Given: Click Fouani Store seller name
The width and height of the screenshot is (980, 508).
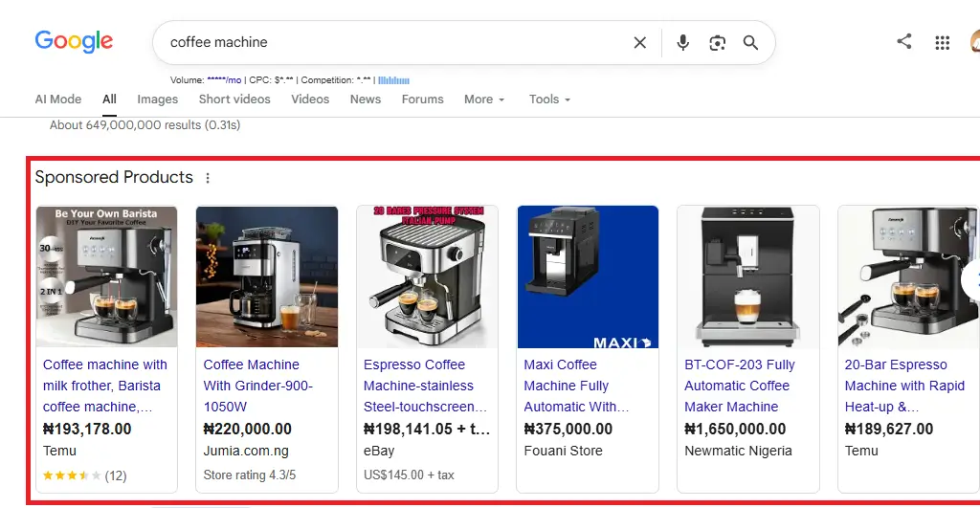Looking at the screenshot, I should click(x=563, y=452).
